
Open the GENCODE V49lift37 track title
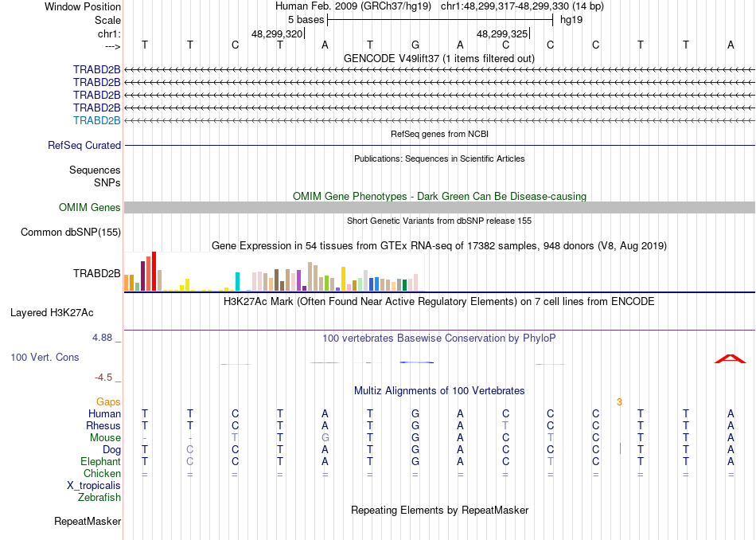(439, 58)
